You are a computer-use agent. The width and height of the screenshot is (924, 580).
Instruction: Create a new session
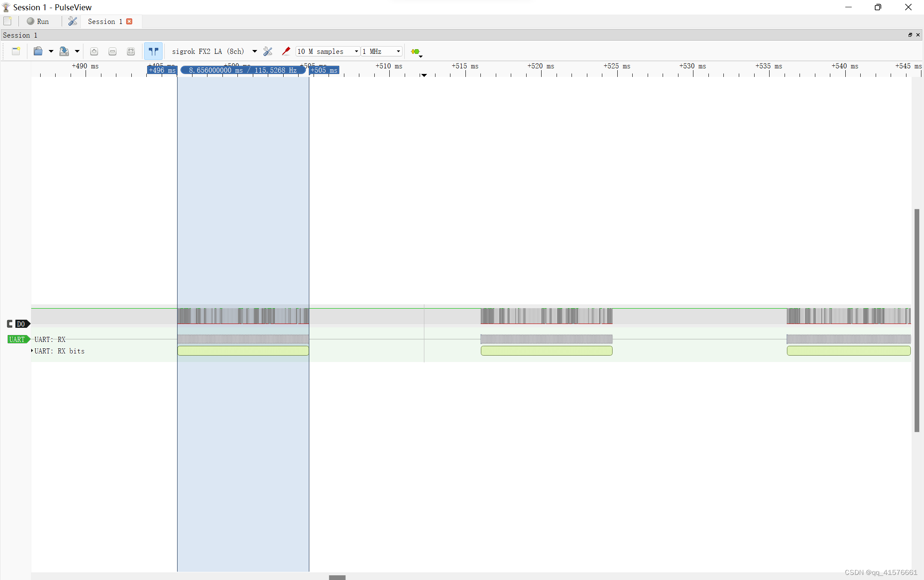tap(16, 51)
